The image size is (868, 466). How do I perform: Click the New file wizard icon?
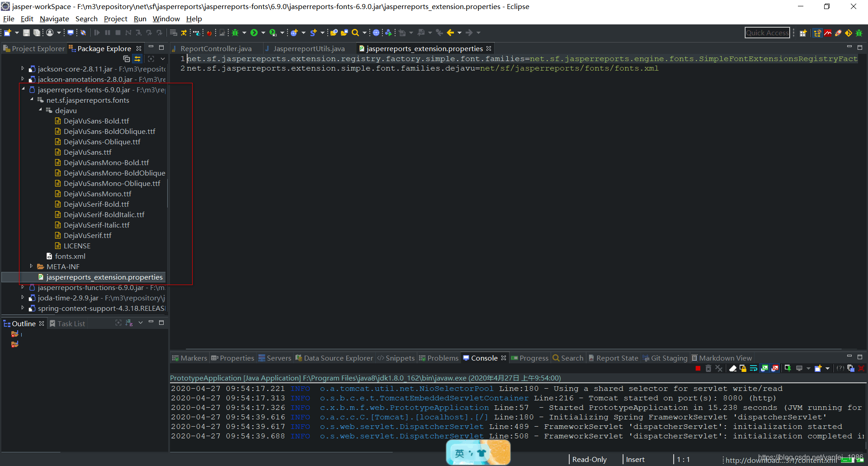tap(7, 33)
